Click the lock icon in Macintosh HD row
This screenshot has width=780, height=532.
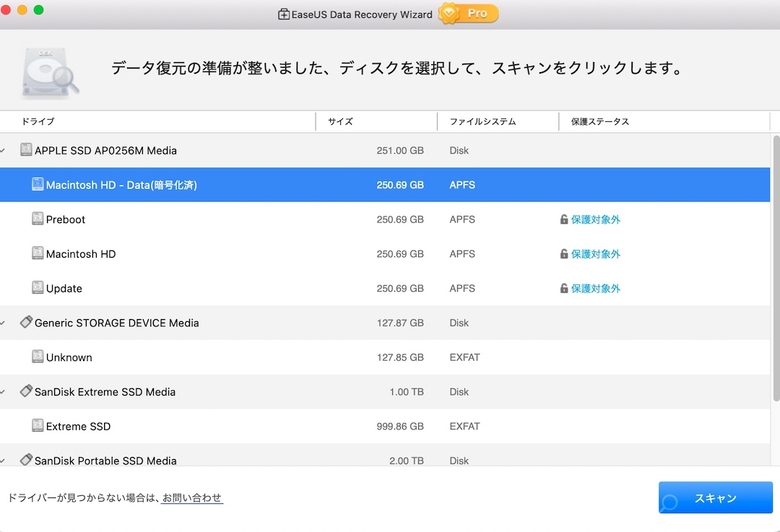(x=563, y=253)
